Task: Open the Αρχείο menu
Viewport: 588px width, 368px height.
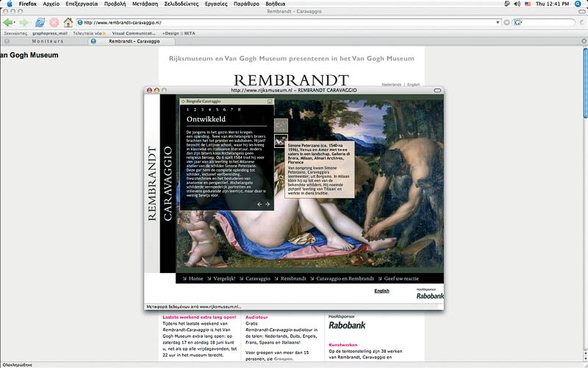Action: [x=51, y=4]
